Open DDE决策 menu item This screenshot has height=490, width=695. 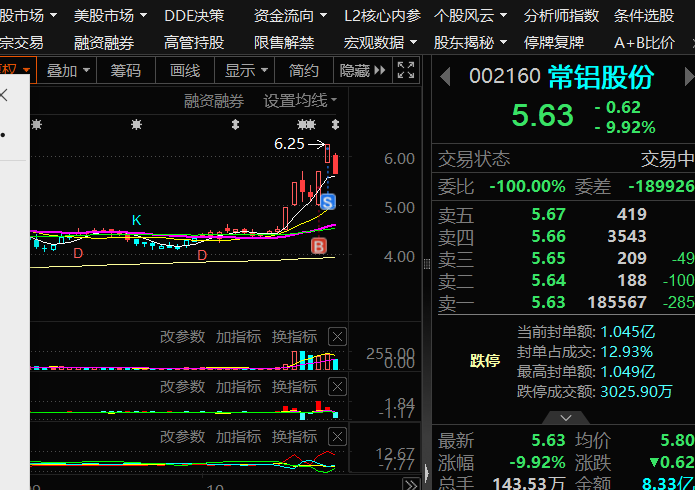click(194, 16)
